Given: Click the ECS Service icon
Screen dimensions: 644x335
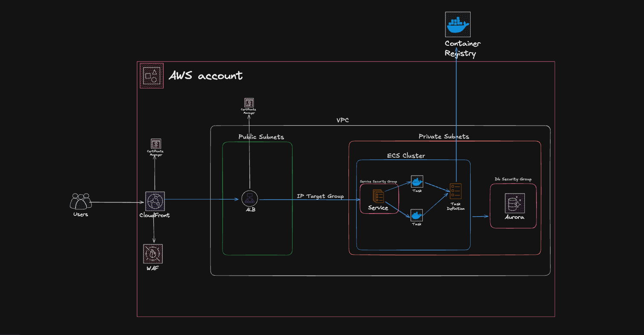Looking at the screenshot, I should point(378,196).
